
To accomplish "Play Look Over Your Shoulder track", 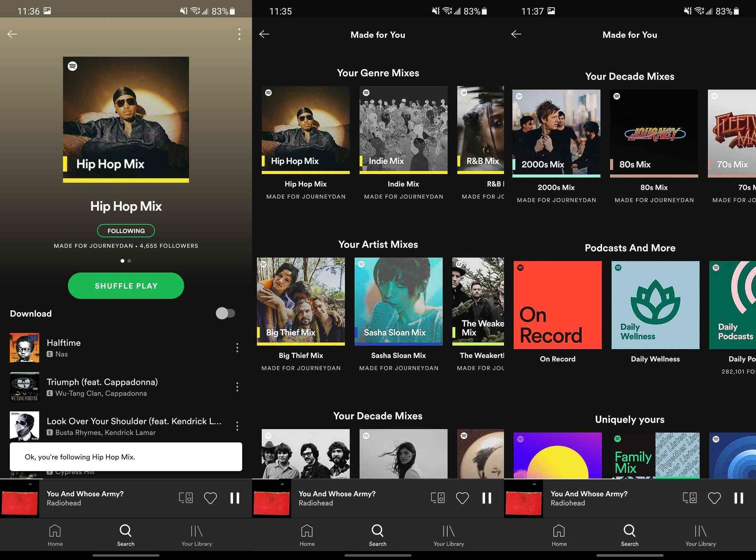I will click(126, 426).
